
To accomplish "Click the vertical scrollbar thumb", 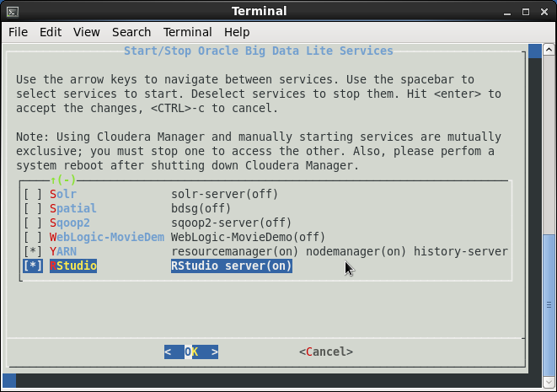I will pos(549,305).
